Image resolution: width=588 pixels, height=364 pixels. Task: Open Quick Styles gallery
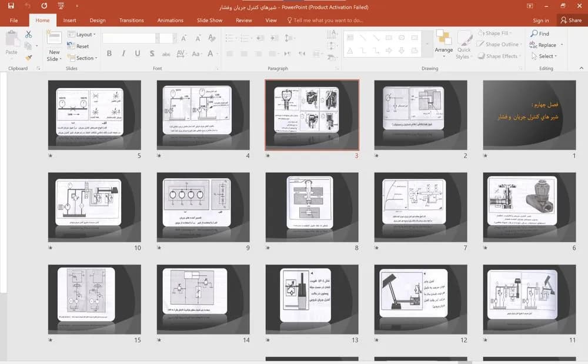(464, 45)
